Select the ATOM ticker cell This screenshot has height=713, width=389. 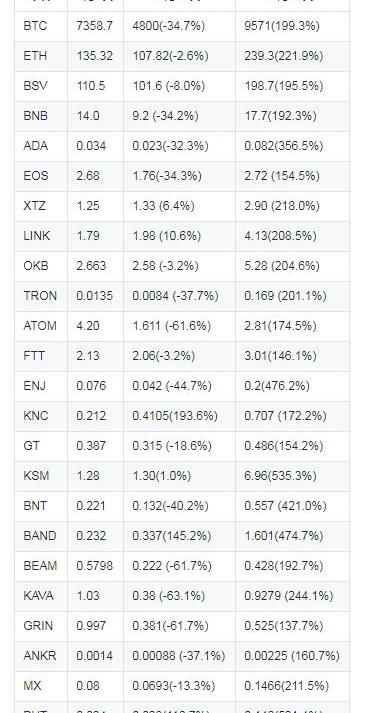40,326
